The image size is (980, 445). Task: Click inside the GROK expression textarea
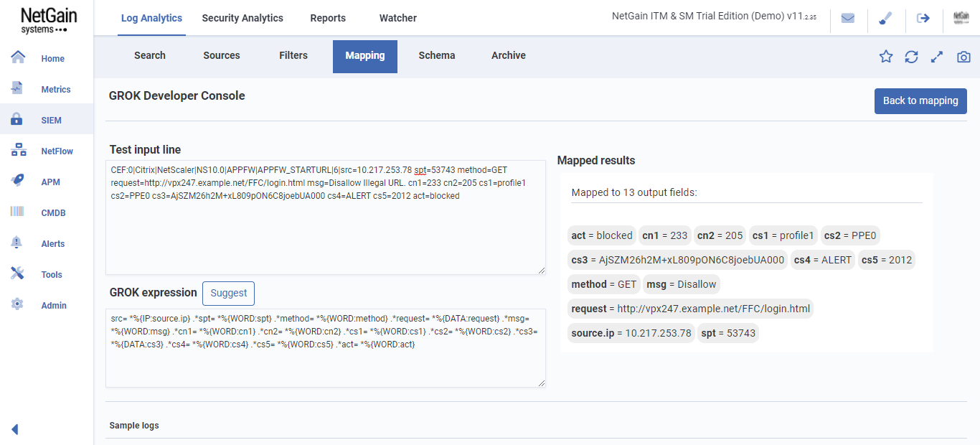(326, 348)
